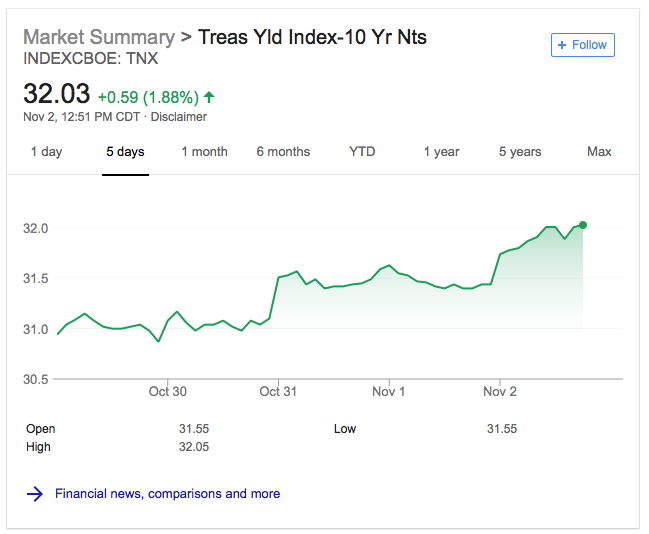Show the Max range chart
The height and width of the screenshot is (534, 649).
[599, 152]
